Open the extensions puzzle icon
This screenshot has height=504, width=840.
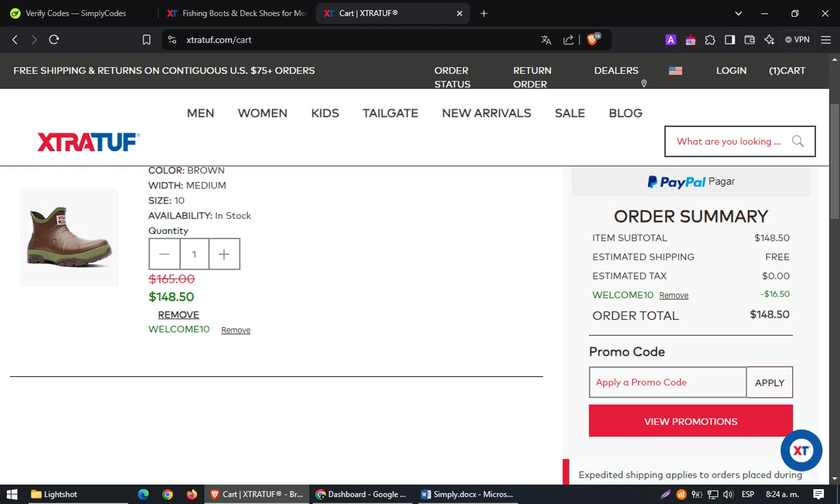[x=710, y=40]
